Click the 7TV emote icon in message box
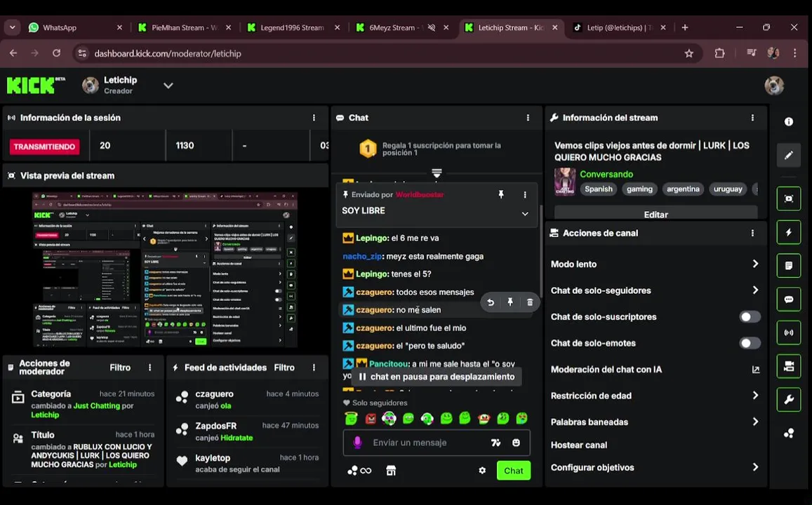The image size is (812, 505). (x=495, y=443)
